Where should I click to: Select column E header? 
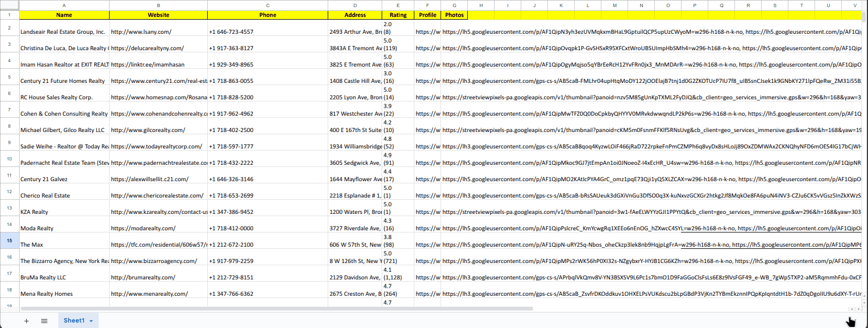(x=398, y=5)
